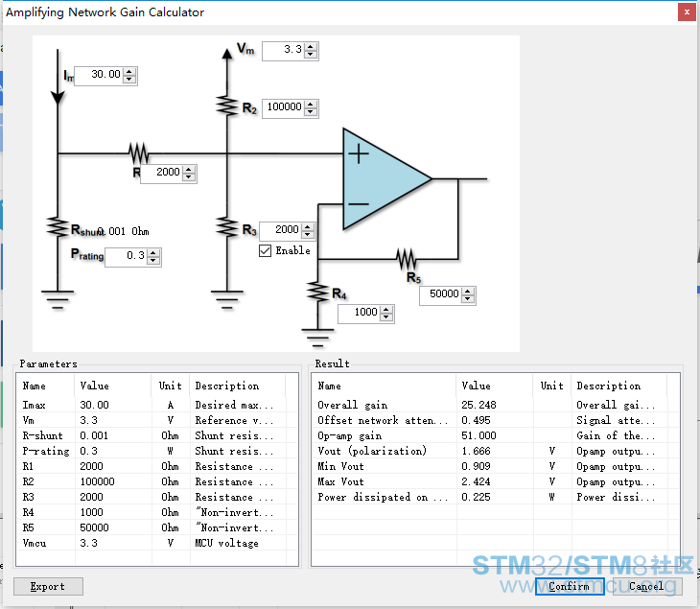Select the Imax parameter row
700x609 pixels.
tap(157, 405)
